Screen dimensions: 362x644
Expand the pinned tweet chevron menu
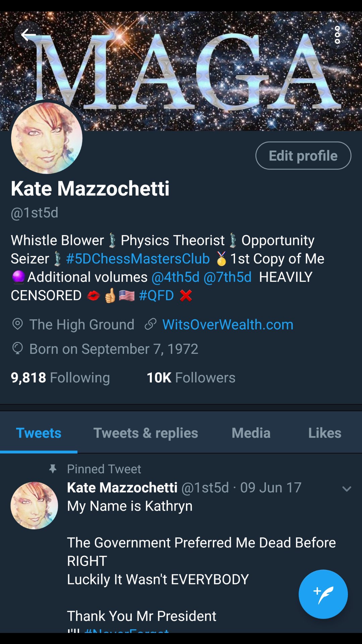pyautogui.click(x=347, y=489)
